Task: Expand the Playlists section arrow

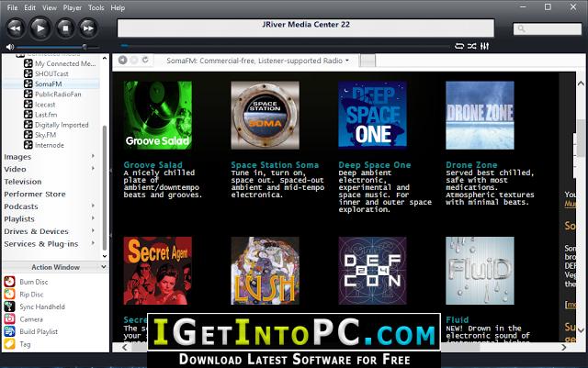Action: pyautogui.click(x=93, y=218)
